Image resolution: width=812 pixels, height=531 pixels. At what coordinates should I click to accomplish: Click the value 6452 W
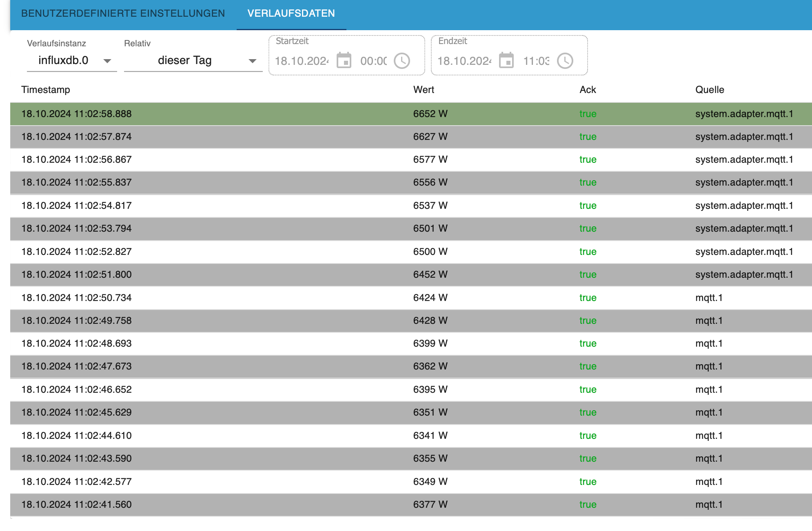(x=430, y=274)
